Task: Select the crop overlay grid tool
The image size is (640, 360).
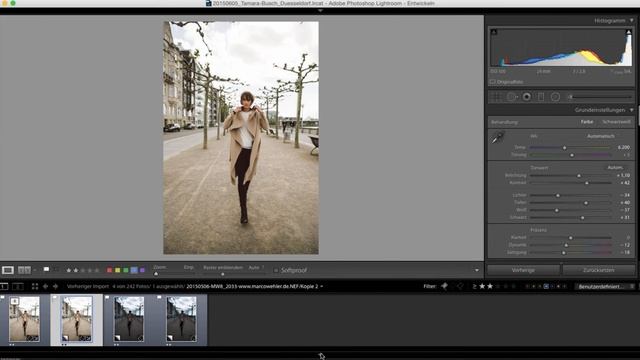Action: point(496,97)
